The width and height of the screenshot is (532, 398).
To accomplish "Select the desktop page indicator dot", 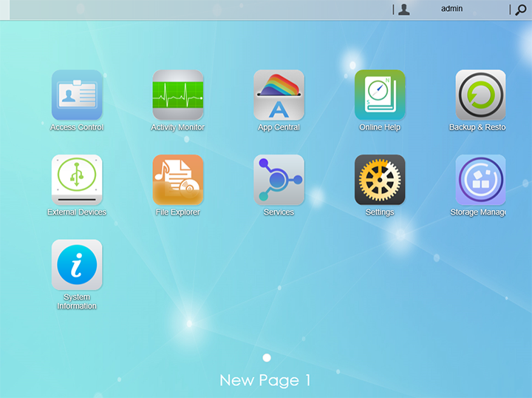I will tap(267, 357).
